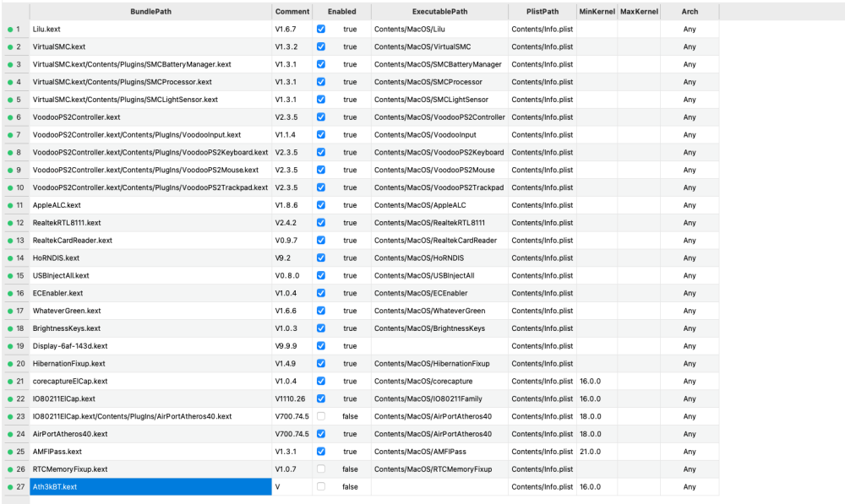Select the VoodooPS2Controller.kext row 6 bundle path
845x504 pixels.
click(151, 117)
